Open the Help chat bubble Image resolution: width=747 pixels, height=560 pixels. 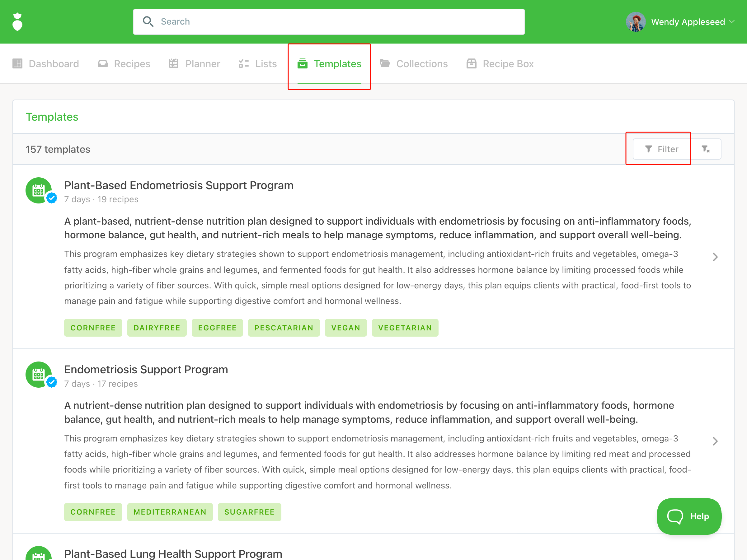688,516
